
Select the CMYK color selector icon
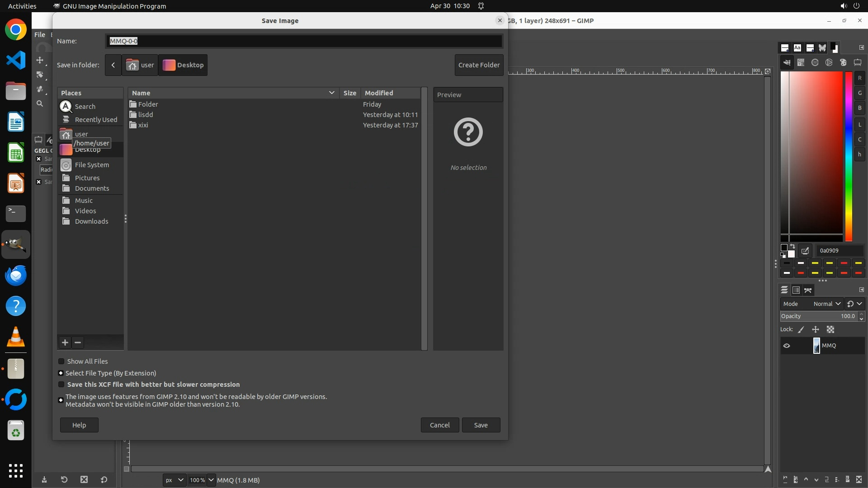coord(801,63)
